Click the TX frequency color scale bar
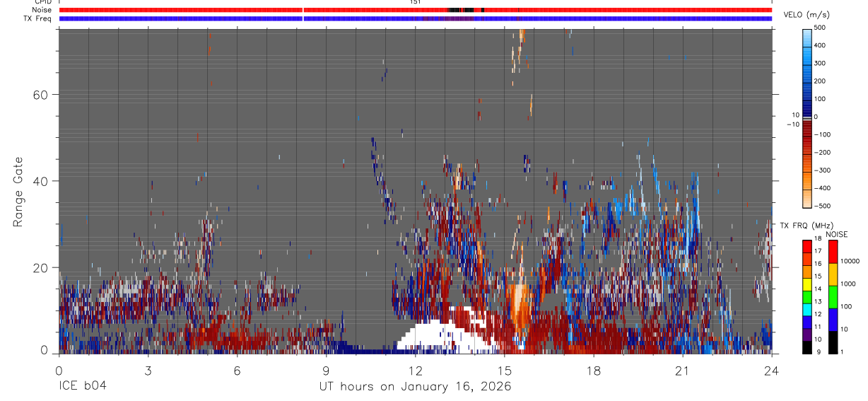 [807, 297]
